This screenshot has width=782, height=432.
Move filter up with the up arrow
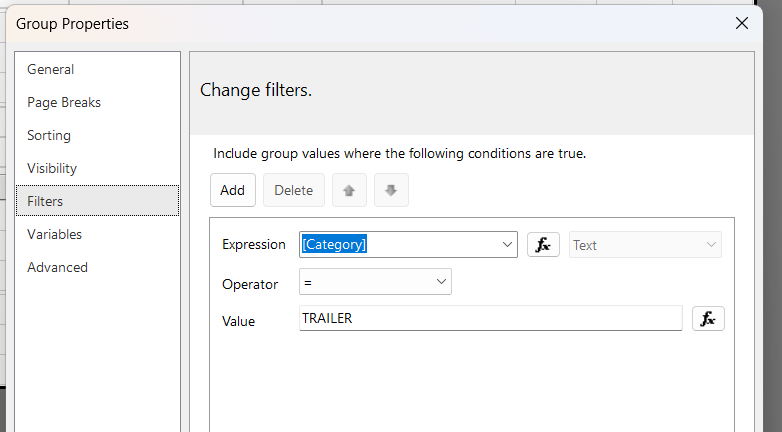(x=349, y=190)
